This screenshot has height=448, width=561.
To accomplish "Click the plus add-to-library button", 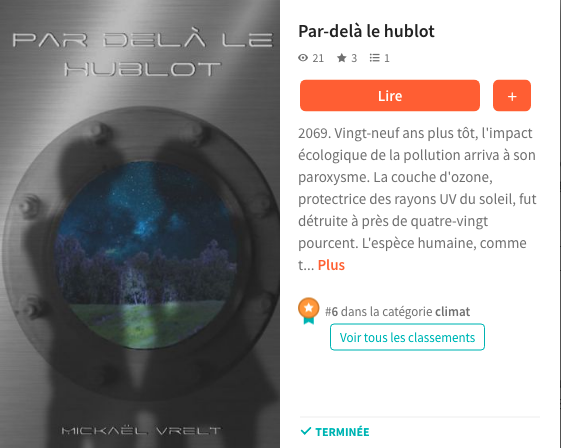I will (x=512, y=96).
